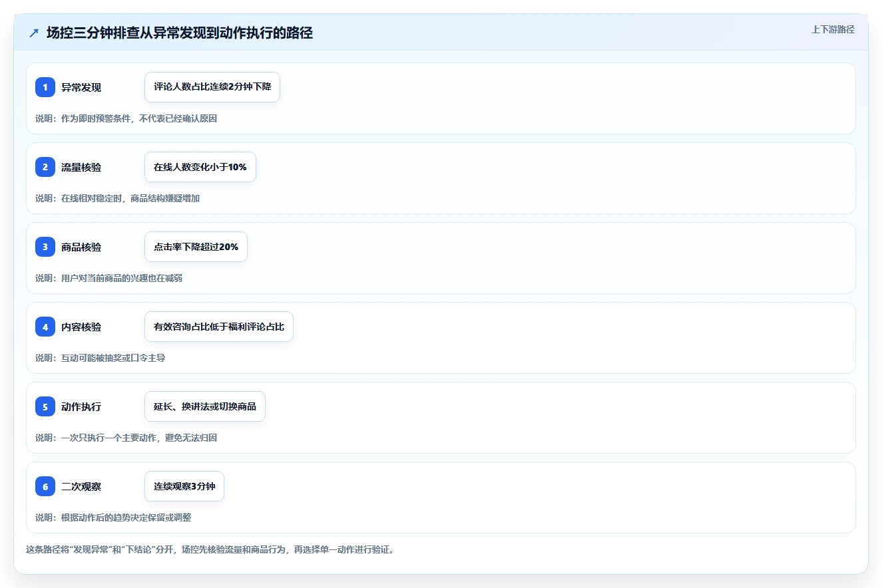882x588 pixels.
Task: Click the 有效咨询占比低于福利评论占比 chip
Action: click(219, 327)
